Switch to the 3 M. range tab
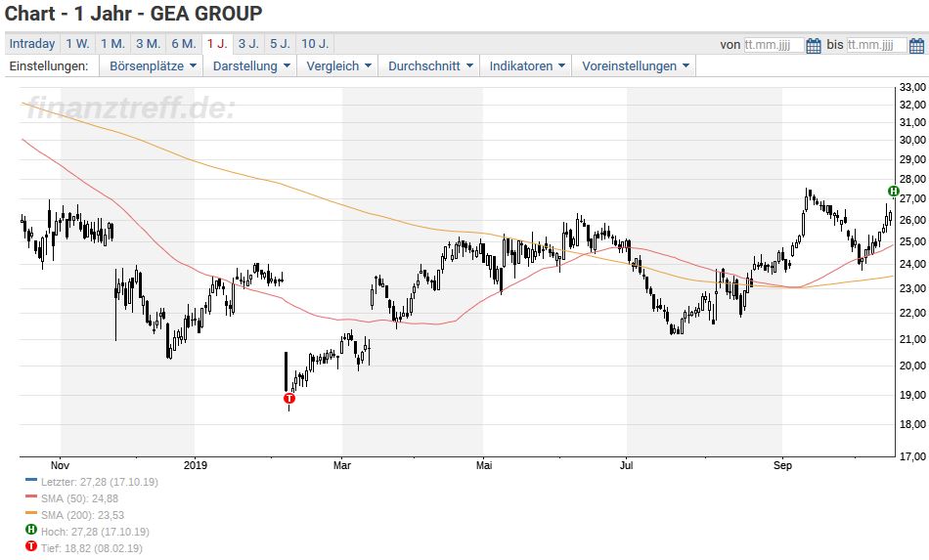Viewport: 929px width, 560px height. coord(148,44)
